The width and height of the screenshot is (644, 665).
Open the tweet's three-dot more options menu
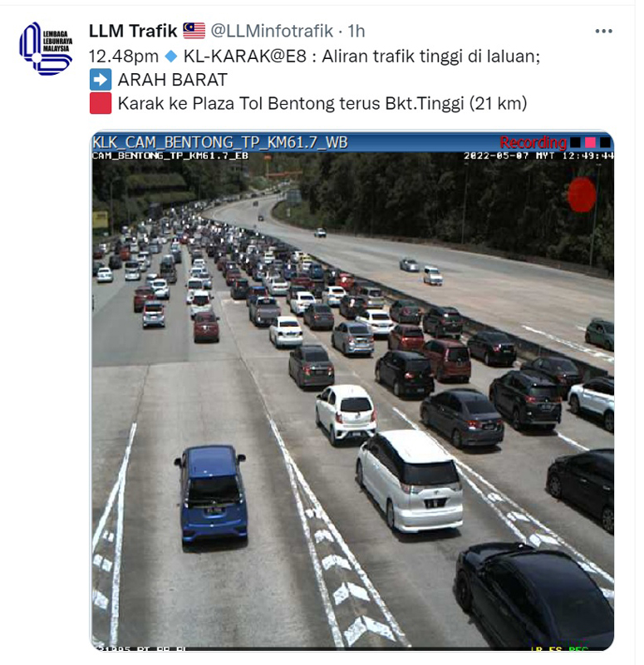click(x=603, y=32)
